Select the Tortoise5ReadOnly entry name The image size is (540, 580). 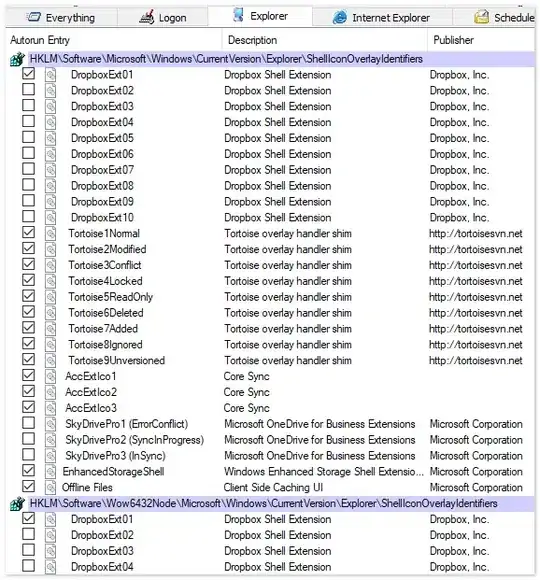tap(110, 297)
